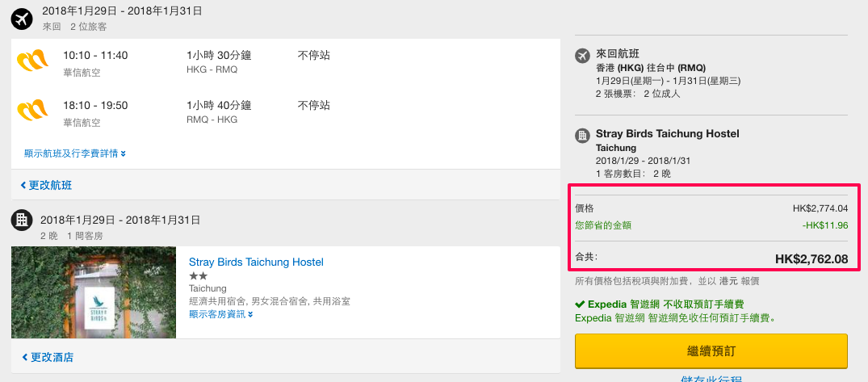Screen dimensions: 868x382
Task: Click the airplane icon beside the flight dates header
Action: (x=22, y=19)
